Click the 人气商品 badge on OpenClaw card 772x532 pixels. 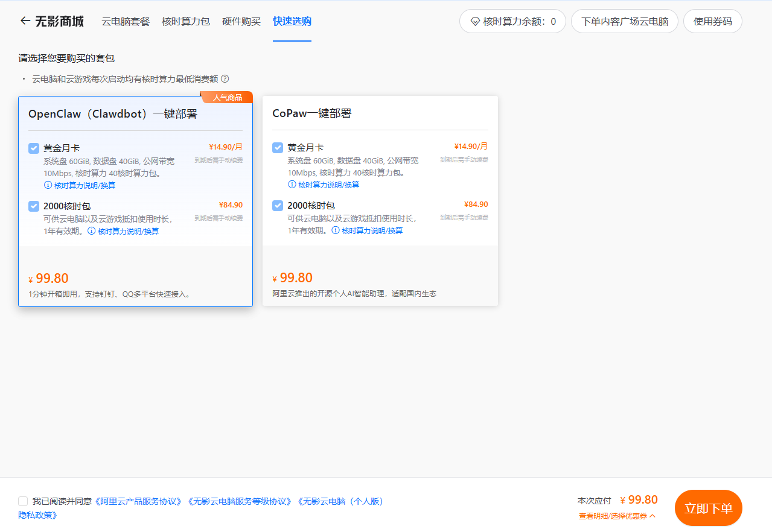(x=227, y=98)
